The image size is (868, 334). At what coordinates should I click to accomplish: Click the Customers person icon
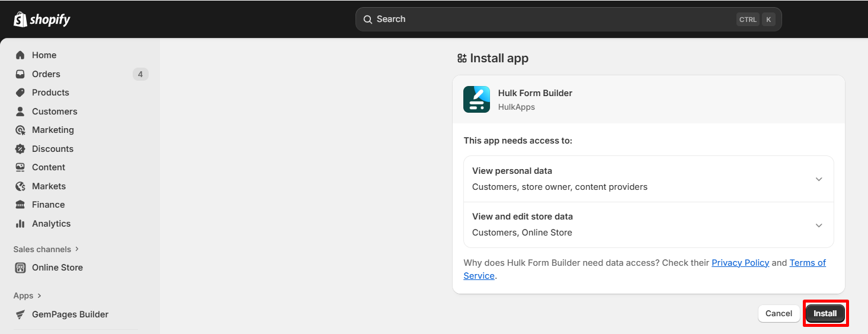[20, 112]
